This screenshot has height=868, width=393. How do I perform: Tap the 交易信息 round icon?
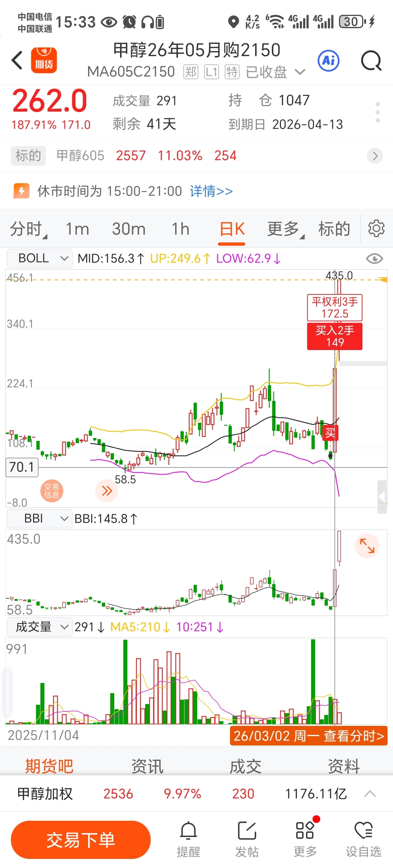(52, 491)
